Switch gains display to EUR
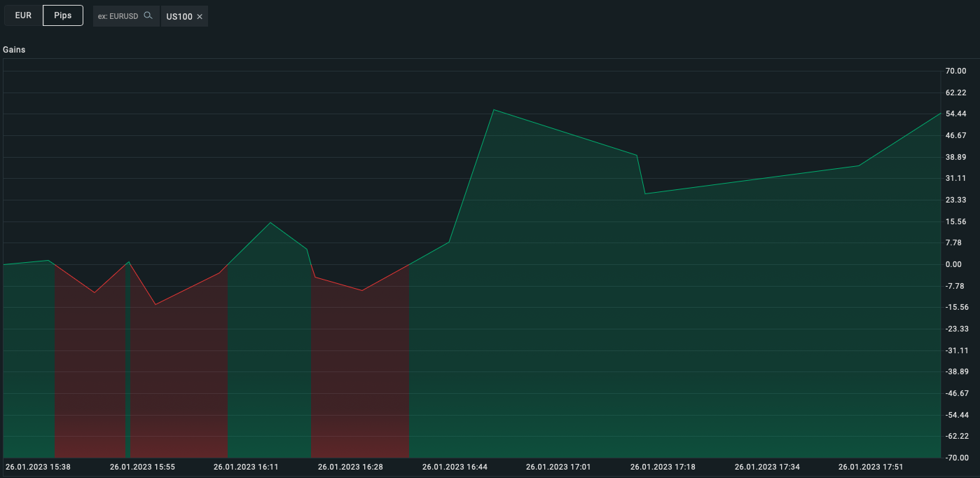This screenshot has height=478, width=980. (23, 15)
